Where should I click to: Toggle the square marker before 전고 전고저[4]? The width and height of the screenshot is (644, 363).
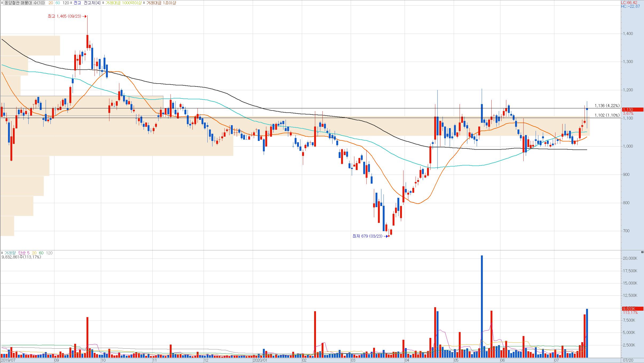pos(71,3)
